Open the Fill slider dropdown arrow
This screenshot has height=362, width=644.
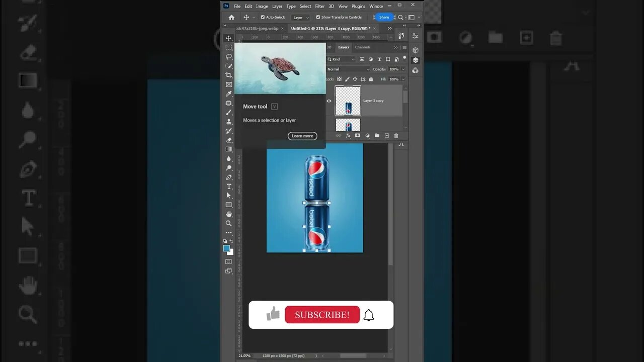point(403,79)
